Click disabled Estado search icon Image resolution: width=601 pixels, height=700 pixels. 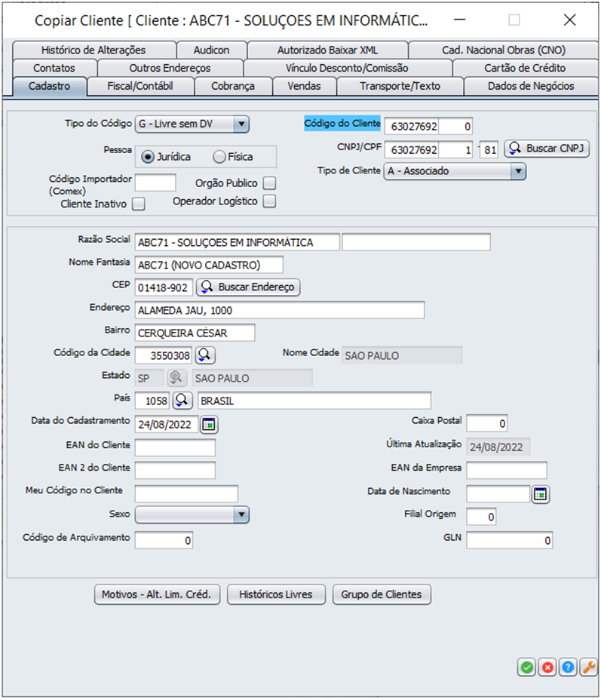pos(176,378)
